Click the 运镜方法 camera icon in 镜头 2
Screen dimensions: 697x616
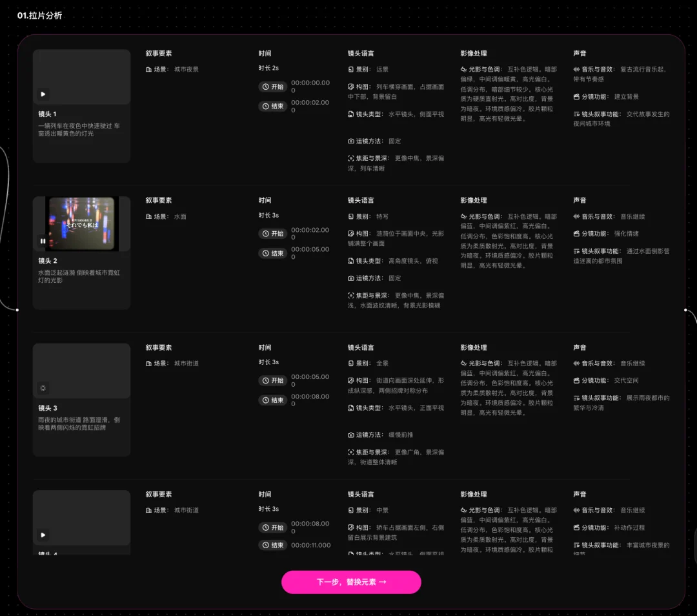point(350,278)
